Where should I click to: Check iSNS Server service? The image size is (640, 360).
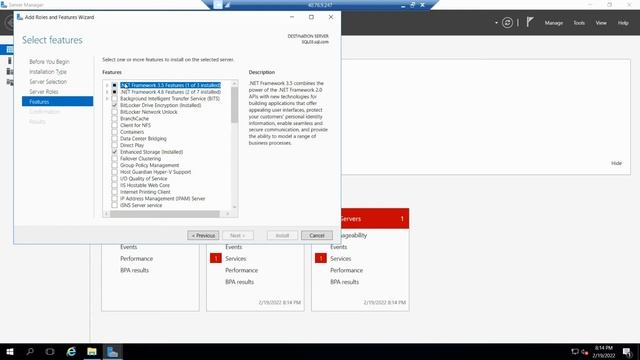coord(114,205)
